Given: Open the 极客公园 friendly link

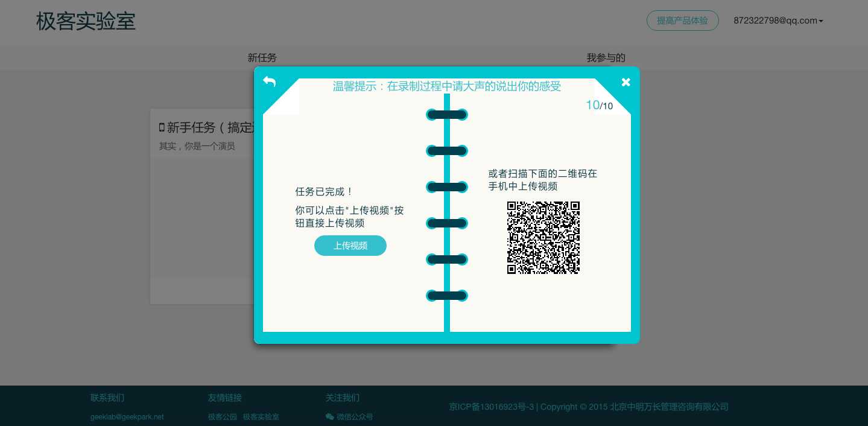Looking at the screenshot, I should tap(222, 417).
